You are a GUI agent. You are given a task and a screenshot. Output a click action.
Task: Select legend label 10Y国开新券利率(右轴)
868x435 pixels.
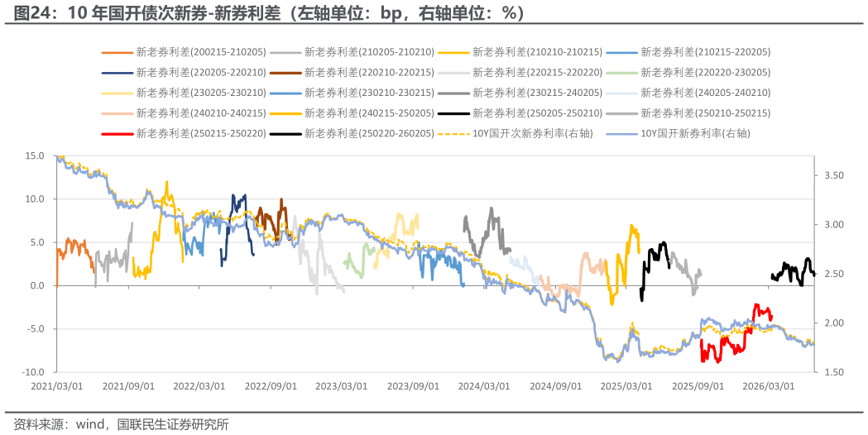696,134
